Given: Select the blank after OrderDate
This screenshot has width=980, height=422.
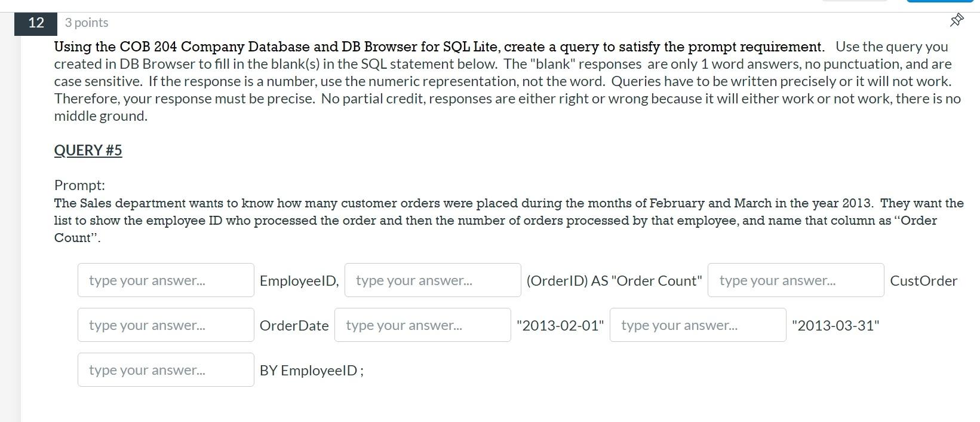Looking at the screenshot, I should pos(422,325).
